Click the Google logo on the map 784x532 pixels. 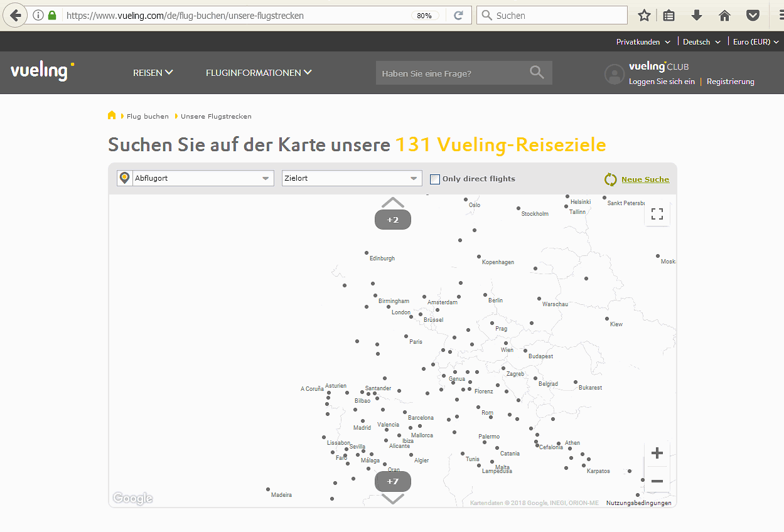(x=132, y=498)
